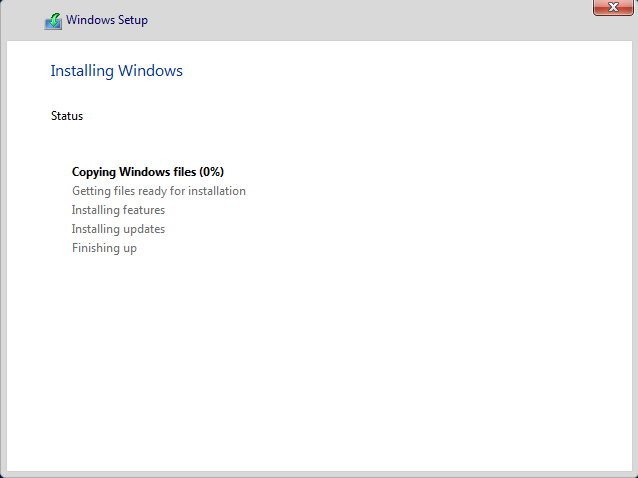Screen dimensions: 638x478
Task: Click the Status label
Action: [67, 116]
